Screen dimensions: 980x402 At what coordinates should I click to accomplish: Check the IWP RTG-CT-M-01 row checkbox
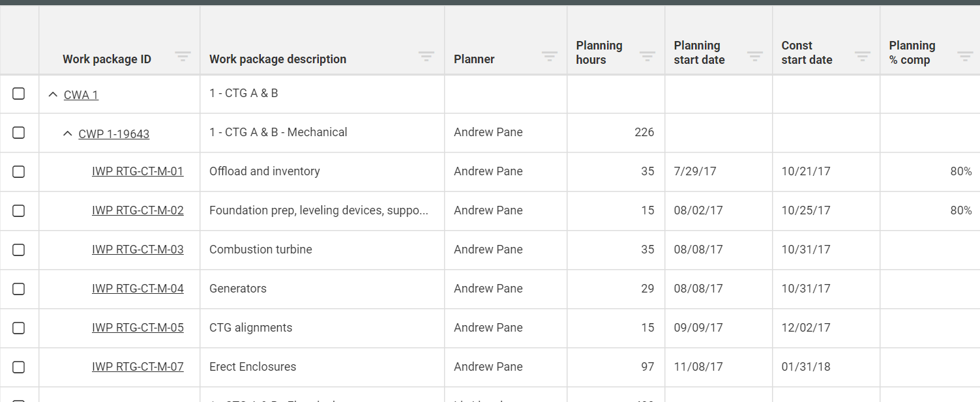click(x=19, y=171)
